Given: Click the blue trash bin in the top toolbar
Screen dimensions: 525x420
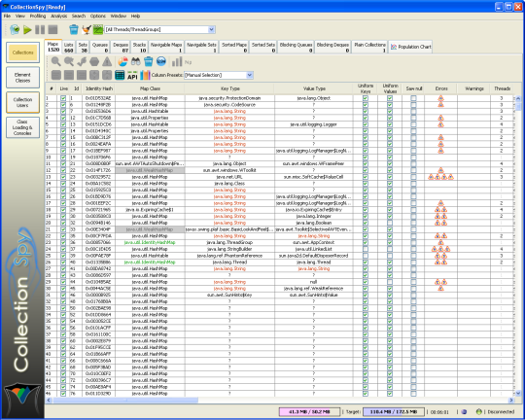Looking at the screenshot, I should click(74, 29).
